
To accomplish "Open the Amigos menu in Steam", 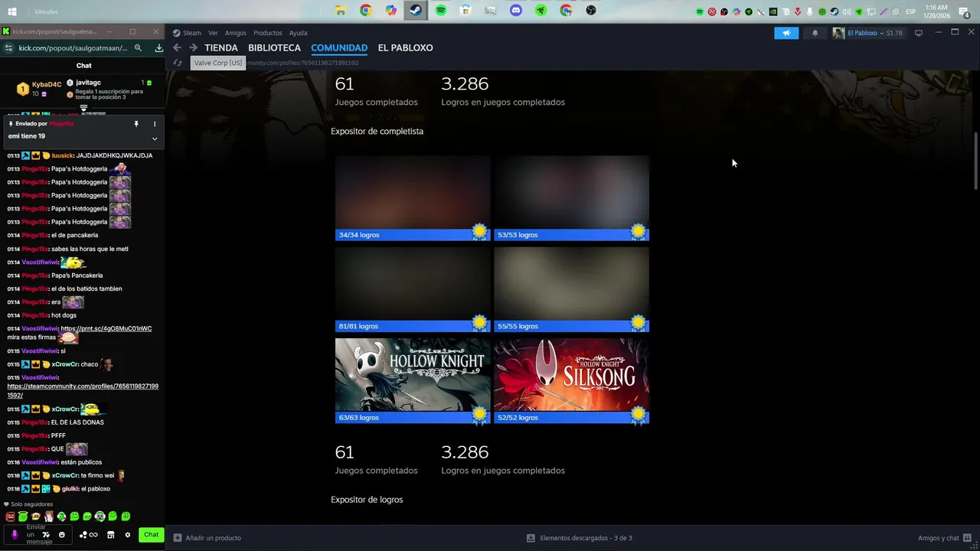I will pyautogui.click(x=236, y=33).
